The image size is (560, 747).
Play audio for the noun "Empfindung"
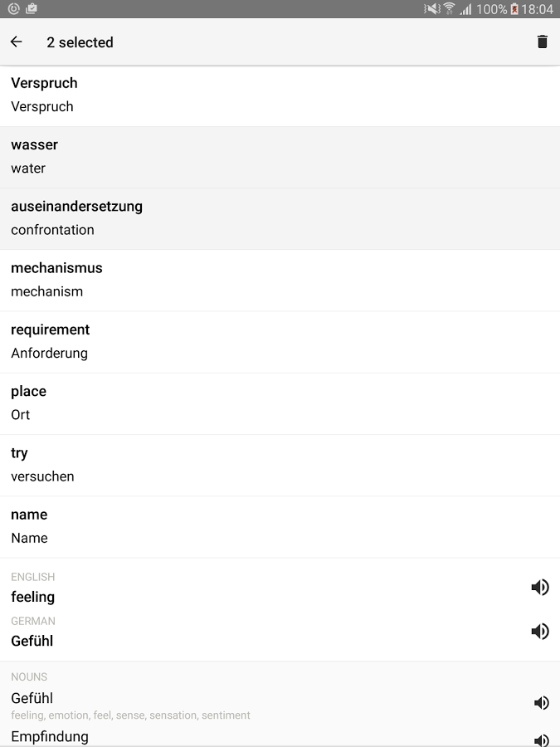[540, 740]
